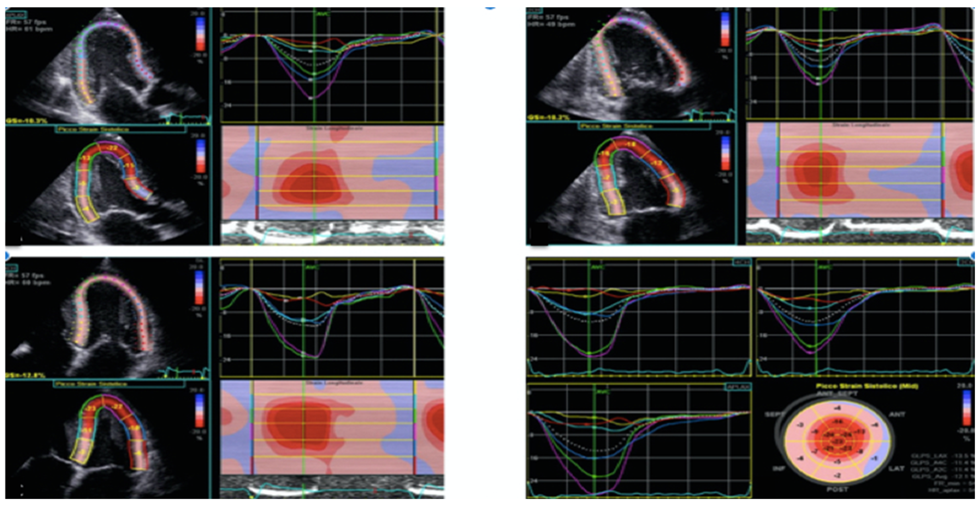Click the color scale bar in top-right upper echo
The height and width of the screenshot is (505, 980).
(x=725, y=30)
